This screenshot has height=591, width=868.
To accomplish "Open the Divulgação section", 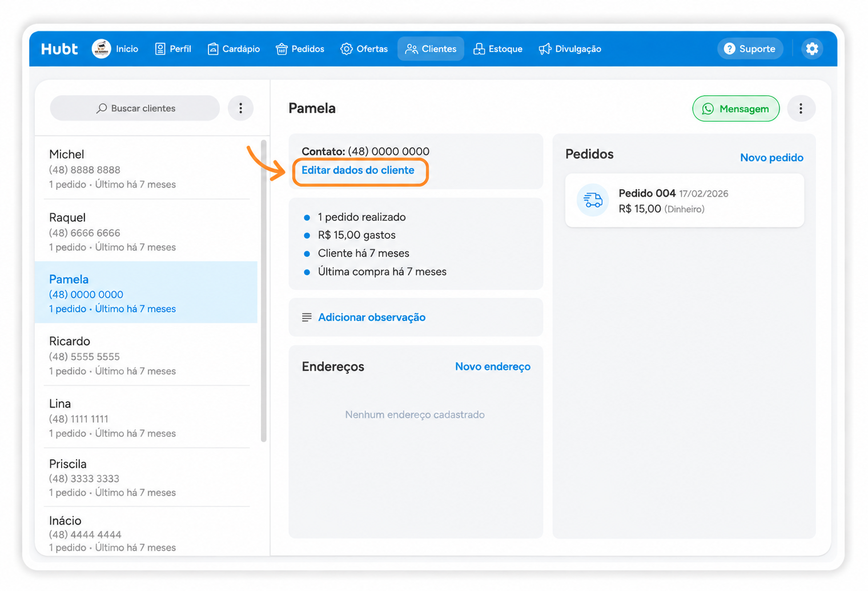I will [570, 49].
